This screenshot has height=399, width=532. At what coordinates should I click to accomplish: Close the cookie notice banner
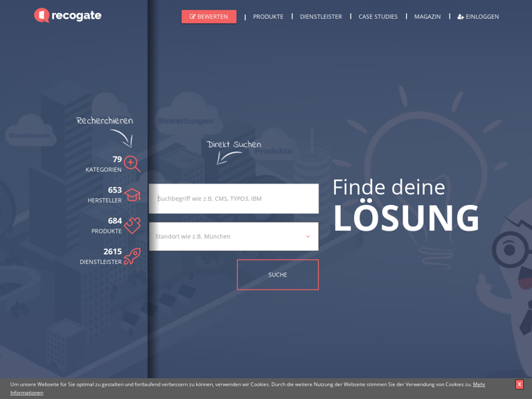point(519,384)
